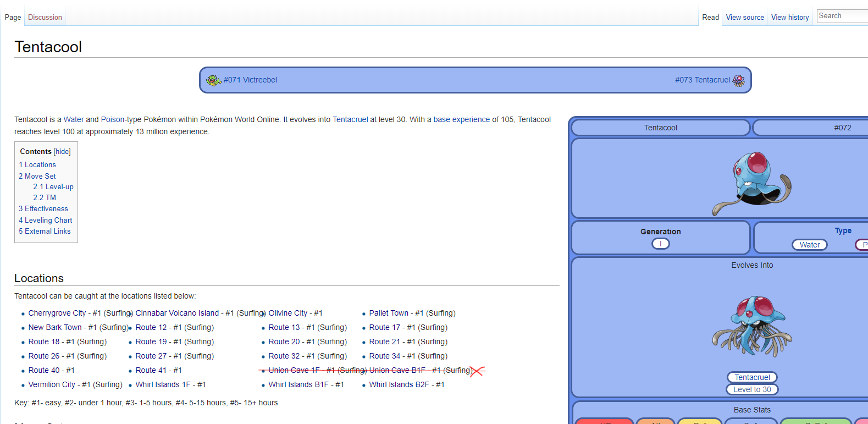Open Union Cave 1F location link
868x424 pixels.
(x=294, y=370)
